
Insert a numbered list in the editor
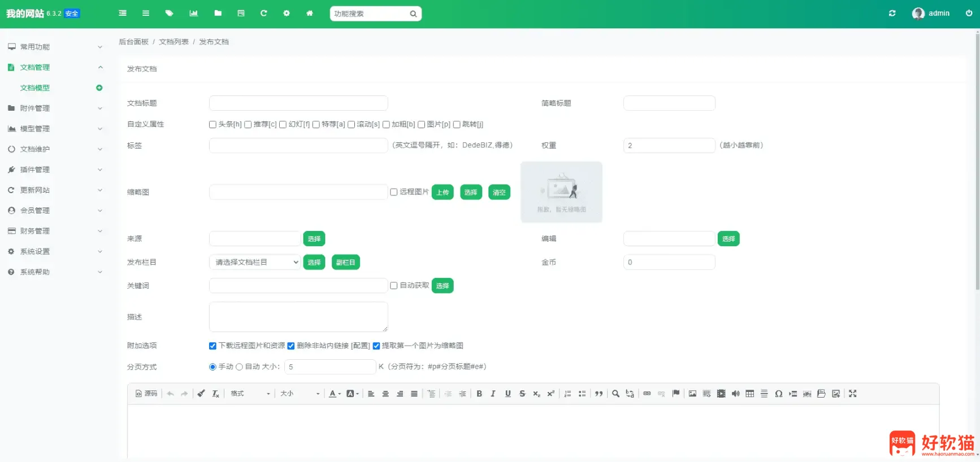(x=567, y=394)
